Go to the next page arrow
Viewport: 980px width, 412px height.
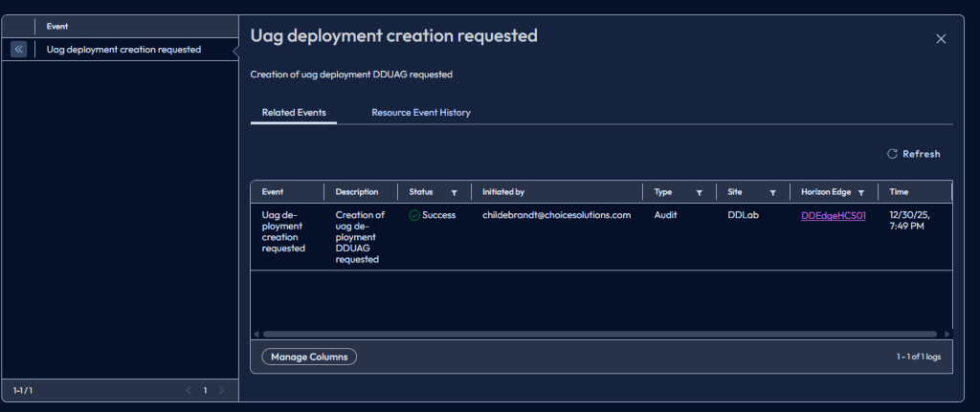pyautogui.click(x=221, y=390)
